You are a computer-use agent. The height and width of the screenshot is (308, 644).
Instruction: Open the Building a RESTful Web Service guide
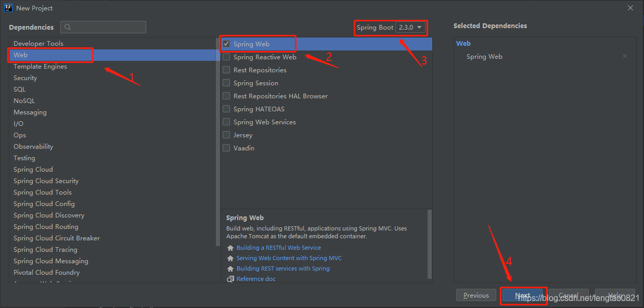click(x=279, y=248)
